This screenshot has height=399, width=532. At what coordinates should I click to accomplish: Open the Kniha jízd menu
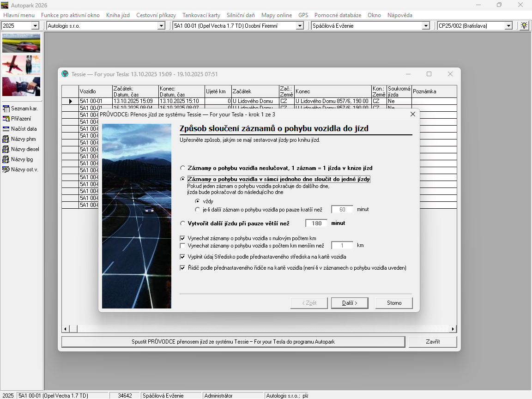click(118, 15)
